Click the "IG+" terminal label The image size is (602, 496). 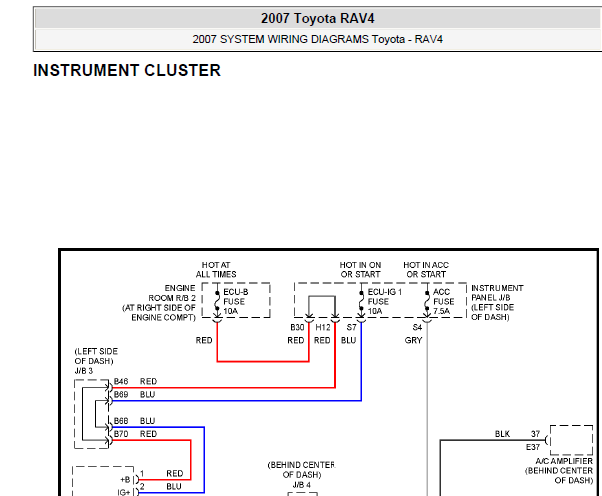(124, 492)
